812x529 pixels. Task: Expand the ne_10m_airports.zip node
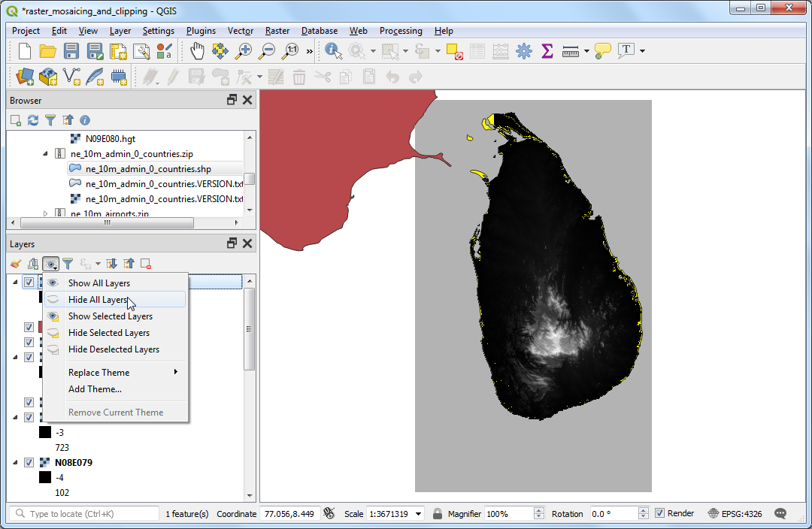45,213
